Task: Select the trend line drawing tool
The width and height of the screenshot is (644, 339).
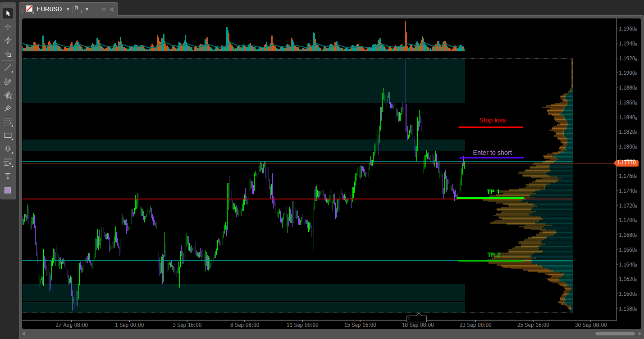Action: (x=8, y=68)
